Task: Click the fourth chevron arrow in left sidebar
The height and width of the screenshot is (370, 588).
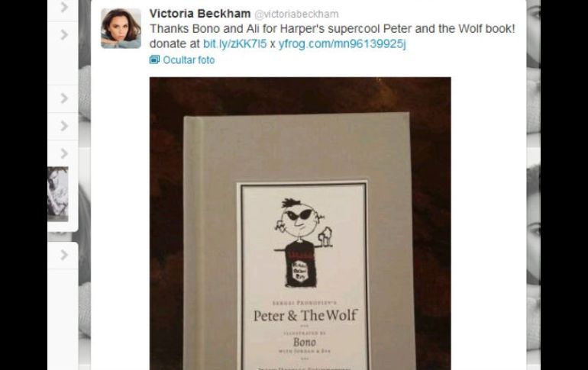Action: pyautogui.click(x=64, y=126)
